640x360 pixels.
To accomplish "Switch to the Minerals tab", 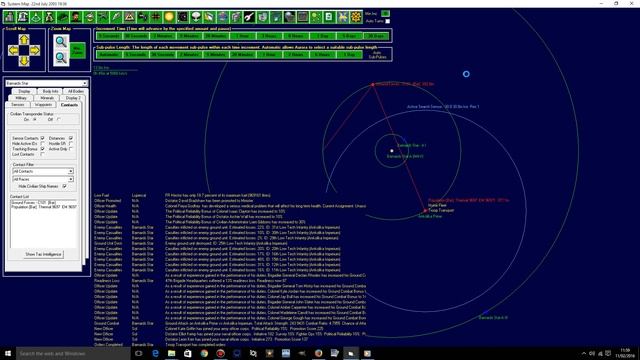I will point(47,98).
